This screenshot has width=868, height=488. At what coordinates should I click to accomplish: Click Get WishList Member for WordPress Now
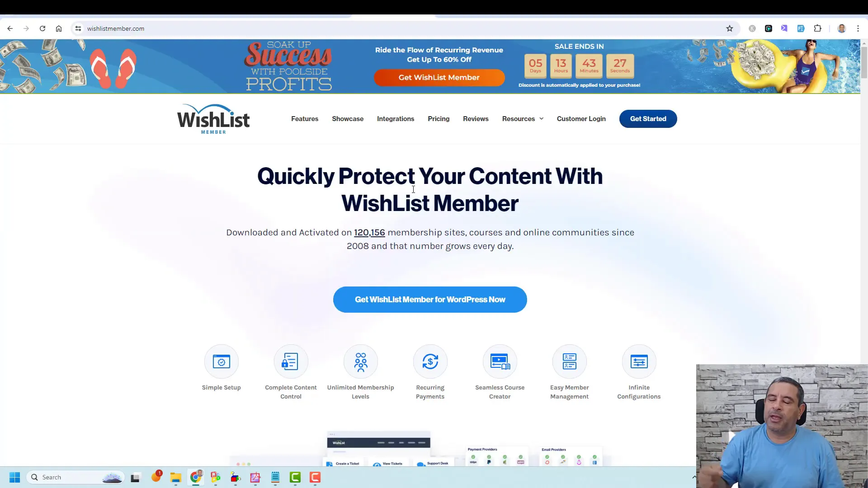tap(430, 299)
